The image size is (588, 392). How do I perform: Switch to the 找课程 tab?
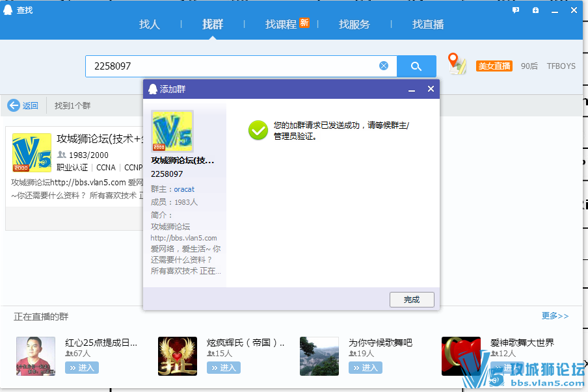coord(281,25)
